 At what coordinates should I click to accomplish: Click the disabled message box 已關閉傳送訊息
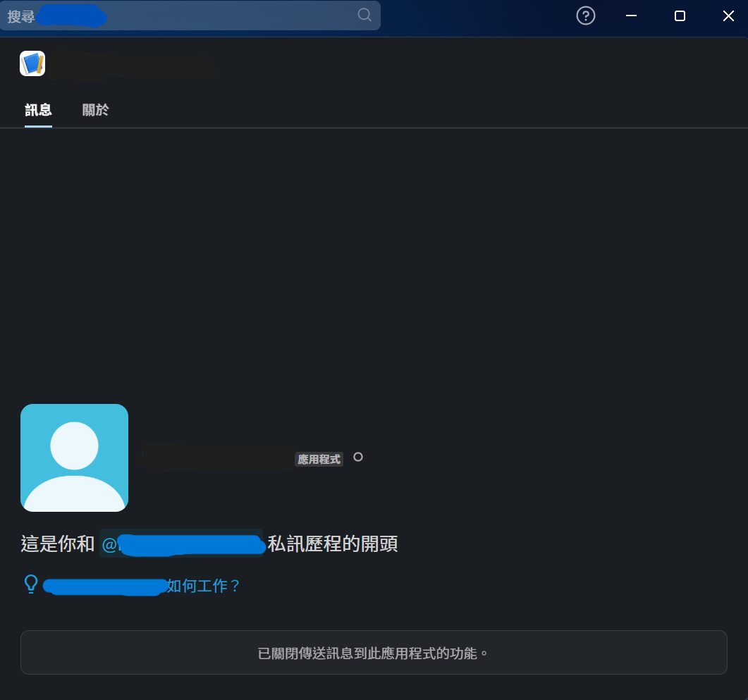click(x=374, y=653)
